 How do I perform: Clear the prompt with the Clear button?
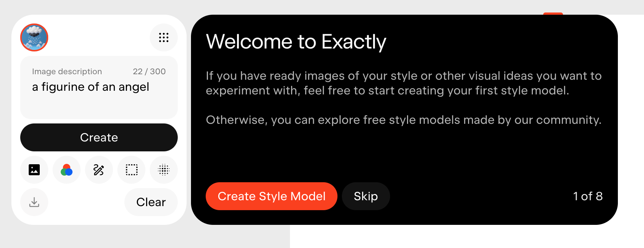click(151, 202)
